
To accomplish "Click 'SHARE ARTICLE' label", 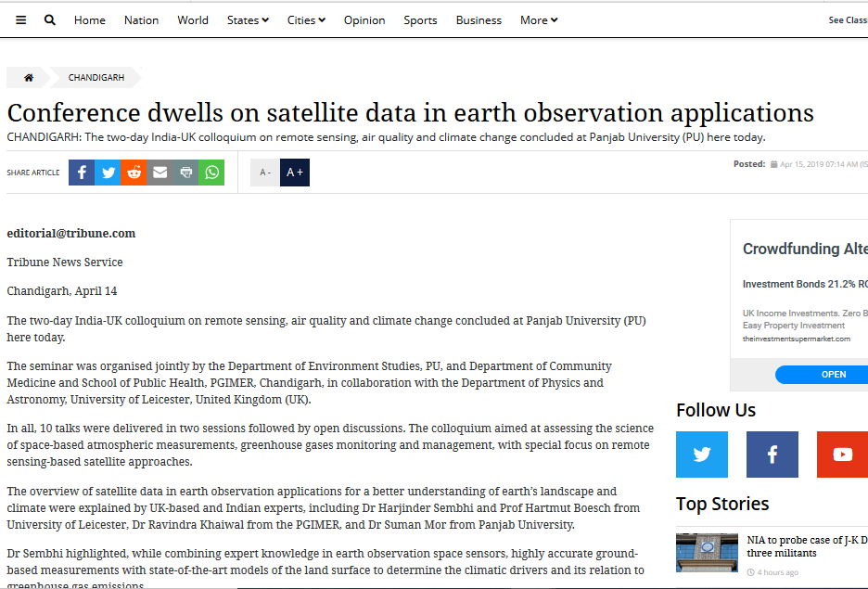I will tap(33, 173).
